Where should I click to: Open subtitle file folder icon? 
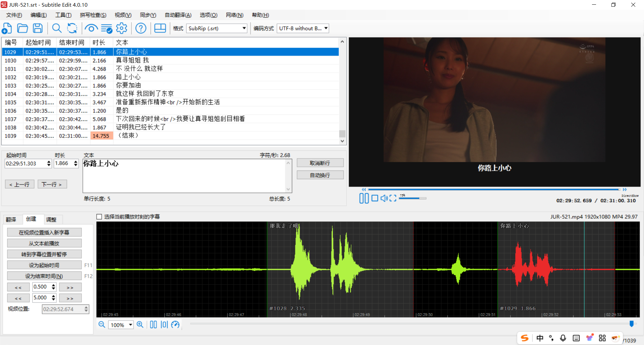tap(22, 28)
